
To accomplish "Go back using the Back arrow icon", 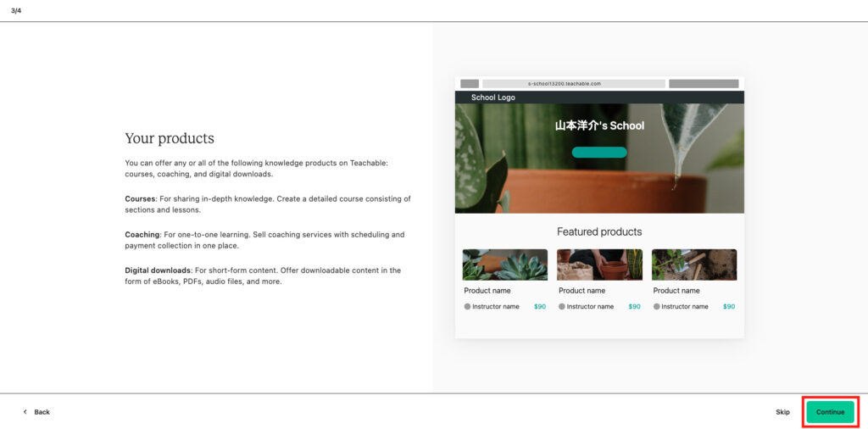I will click(25, 412).
